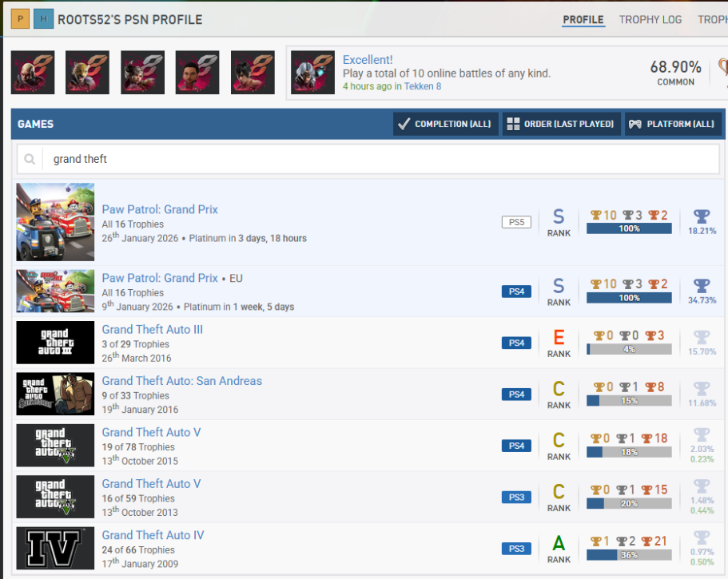Switch to the Trophy Log tab

(650, 19)
